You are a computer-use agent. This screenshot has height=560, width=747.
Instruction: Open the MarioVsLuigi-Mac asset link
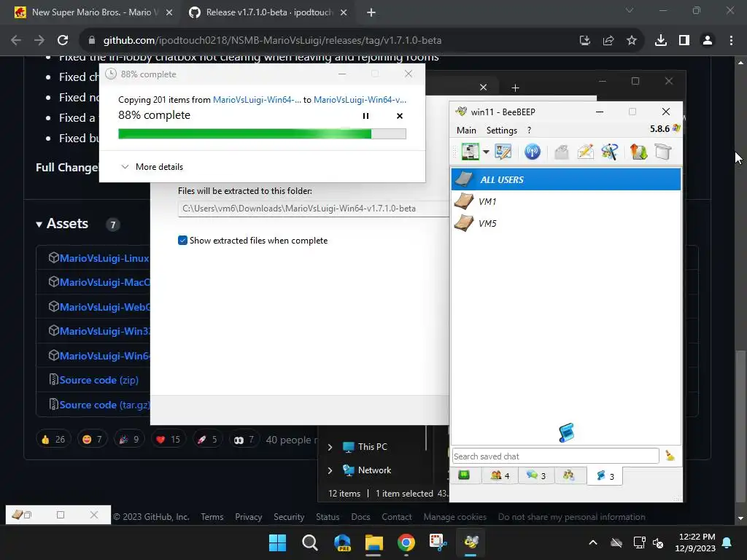point(104,282)
